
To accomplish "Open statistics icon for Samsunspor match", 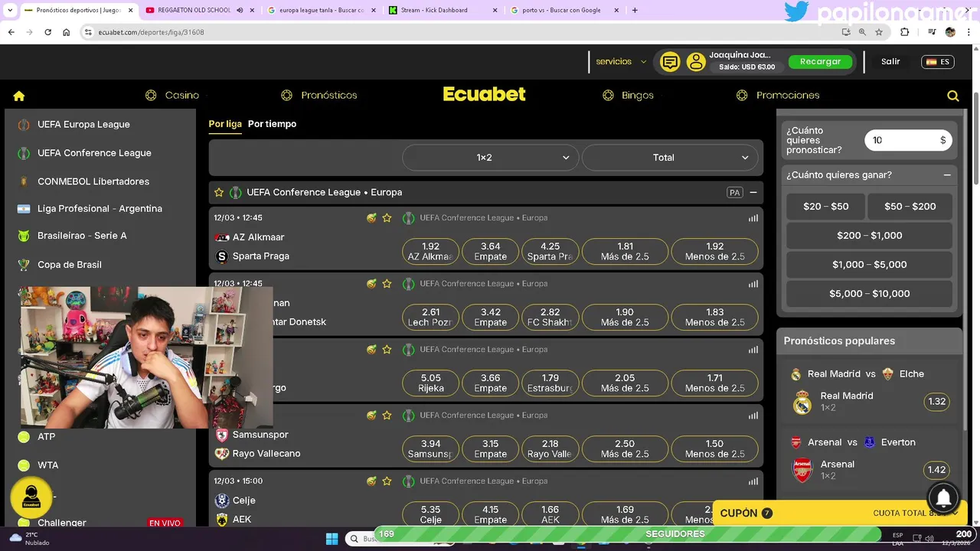I will click(753, 416).
